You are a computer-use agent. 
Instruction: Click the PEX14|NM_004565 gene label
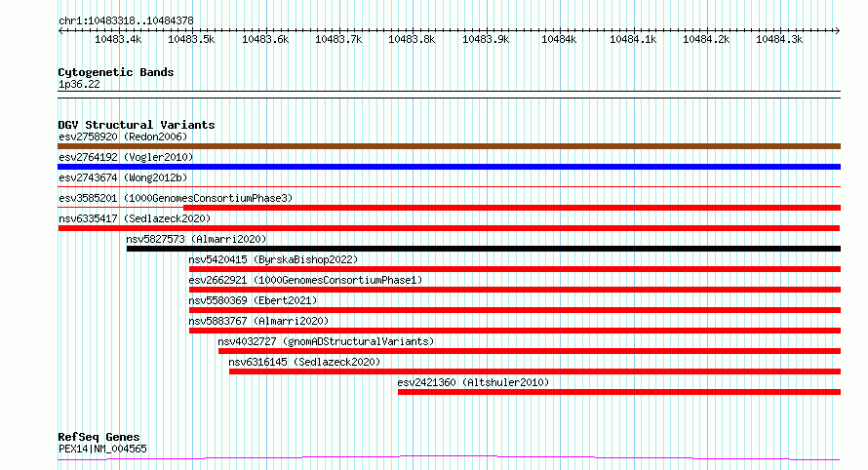[102, 449]
